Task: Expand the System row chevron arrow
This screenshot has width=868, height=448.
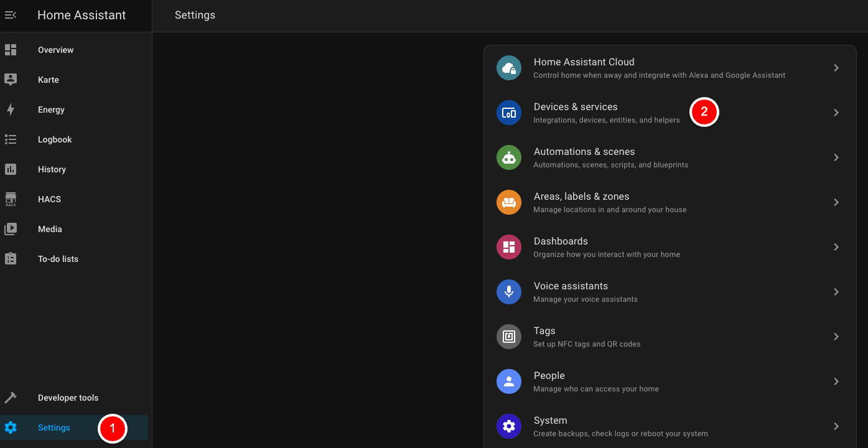Action: tap(836, 426)
